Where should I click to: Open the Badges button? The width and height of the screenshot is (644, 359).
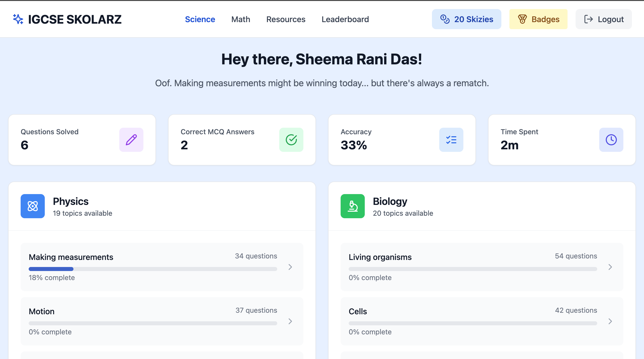pyautogui.click(x=538, y=19)
